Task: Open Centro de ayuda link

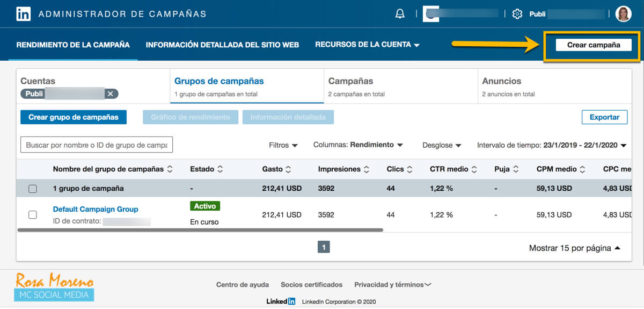Action: tap(243, 285)
